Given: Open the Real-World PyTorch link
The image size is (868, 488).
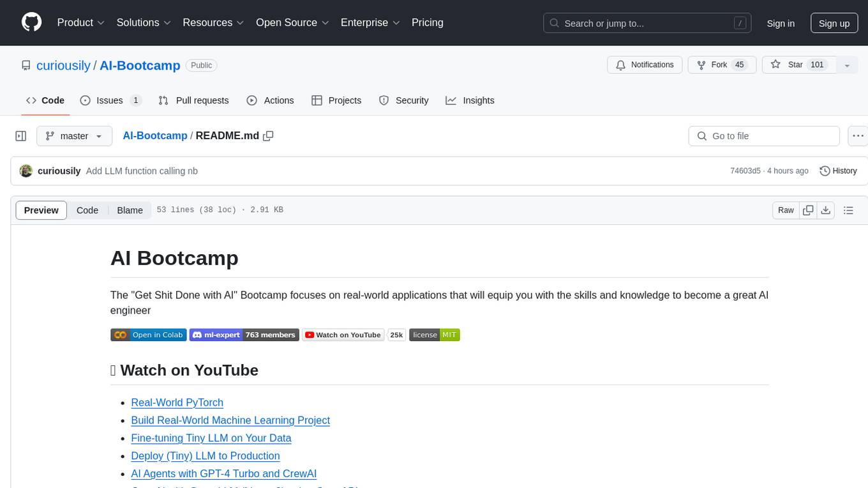Looking at the screenshot, I should [x=177, y=402].
